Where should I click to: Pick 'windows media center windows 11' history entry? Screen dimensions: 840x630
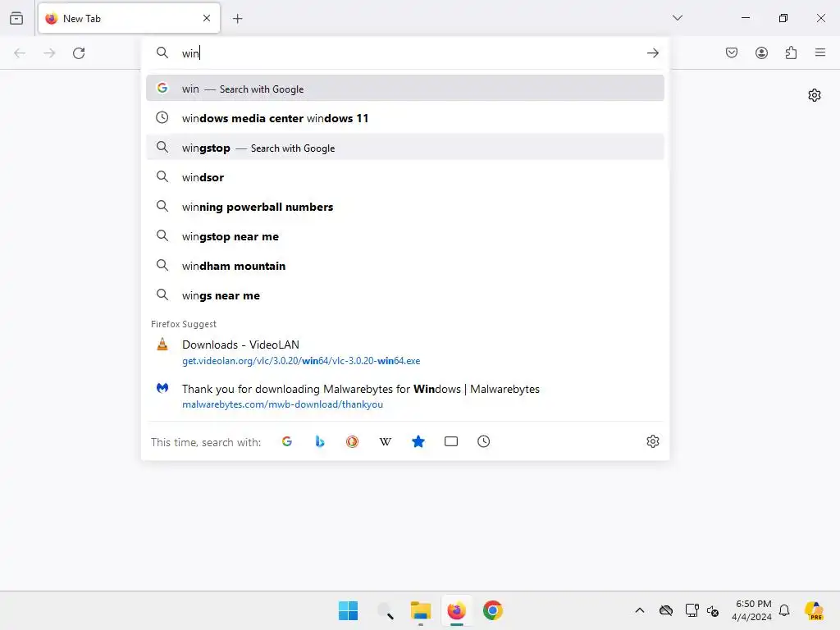tap(405, 118)
